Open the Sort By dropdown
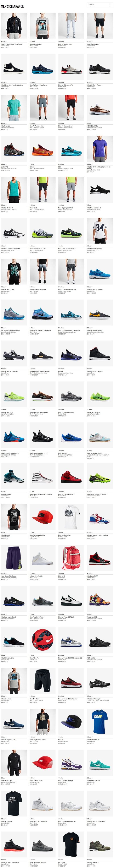The height and width of the screenshot is (868, 114). click(100, 5)
